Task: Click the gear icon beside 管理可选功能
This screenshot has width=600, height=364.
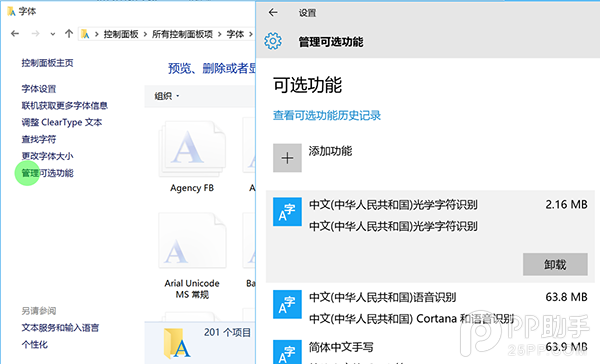Action: [273, 41]
